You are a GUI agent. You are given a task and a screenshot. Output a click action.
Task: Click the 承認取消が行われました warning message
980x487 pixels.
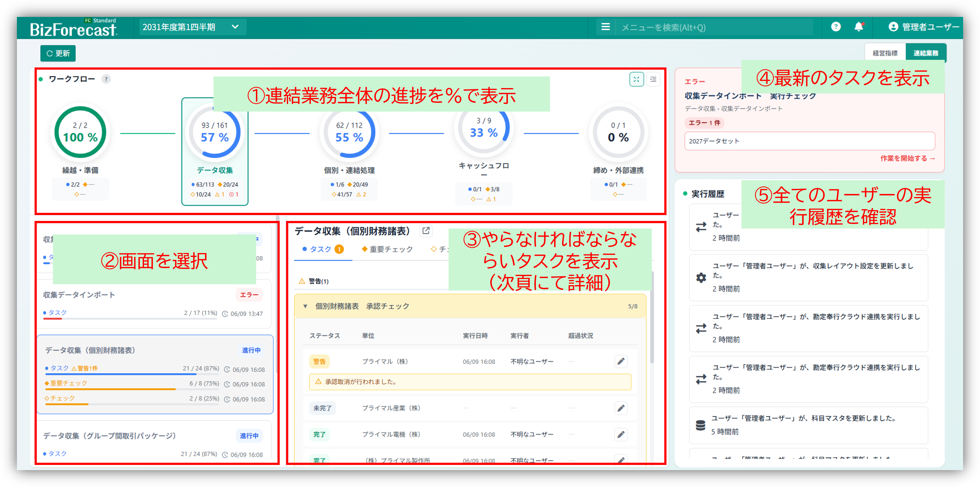[x=470, y=382]
